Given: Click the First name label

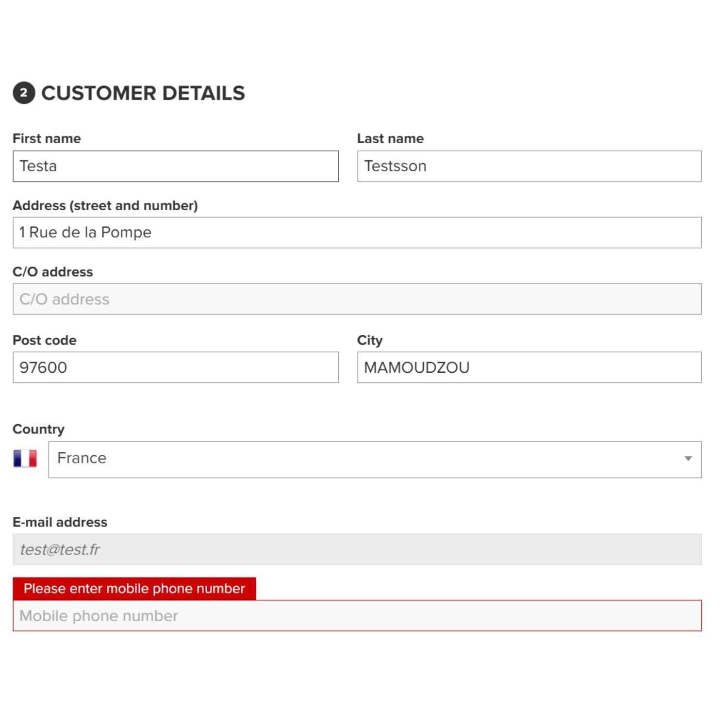Looking at the screenshot, I should pyautogui.click(x=47, y=138).
